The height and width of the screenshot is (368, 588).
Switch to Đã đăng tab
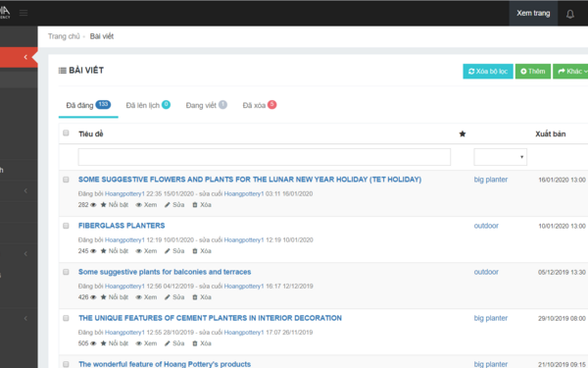click(x=88, y=105)
